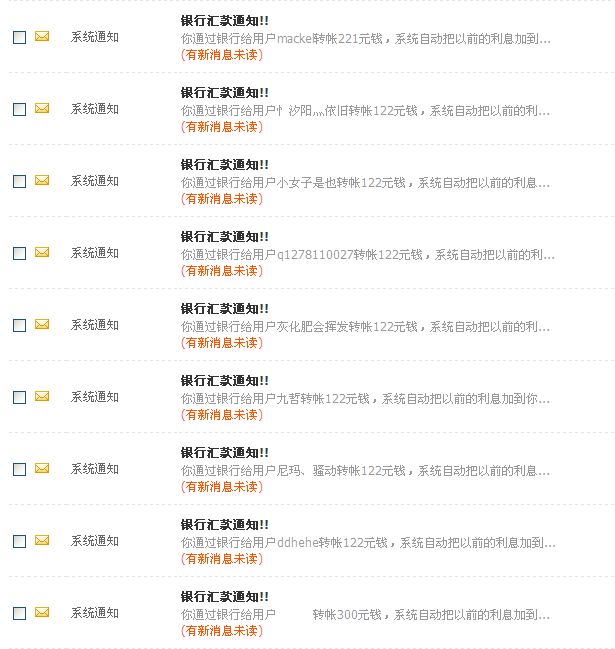Viewport: 615px width, 649px height.
Task: Open 银行汇款通知 title for 九哲 transfer
Action: click(224, 381)
